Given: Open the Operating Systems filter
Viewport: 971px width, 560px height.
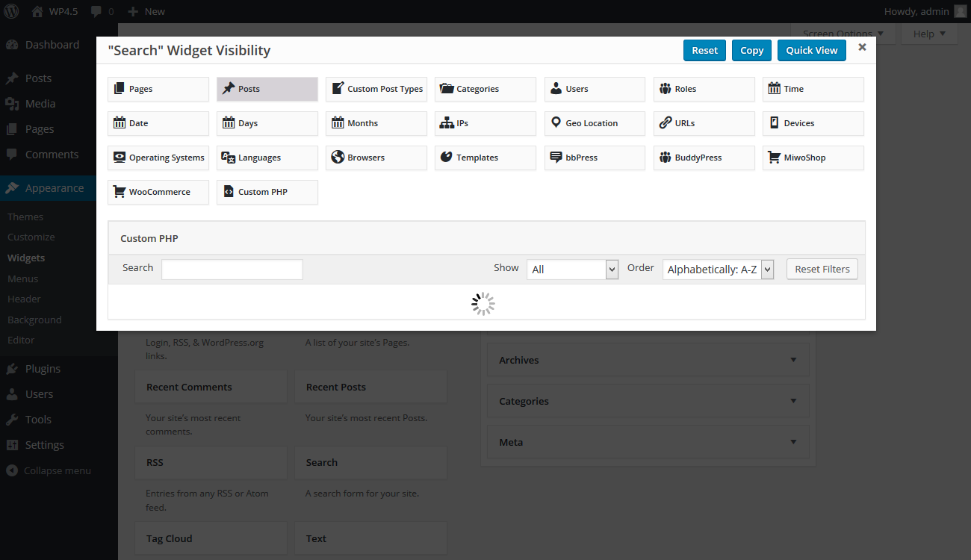Looking at the screenshot, I should coord(158,158).
